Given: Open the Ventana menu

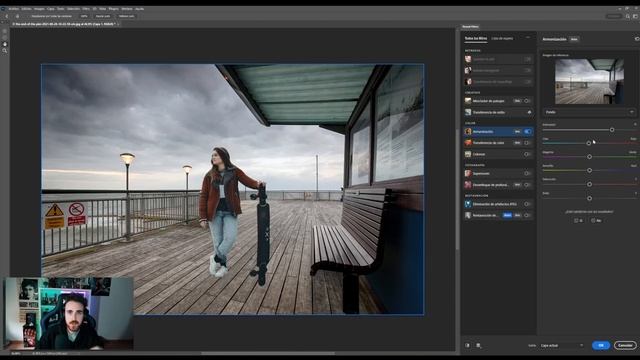Looking at the screenshot, I should (127, 9).
